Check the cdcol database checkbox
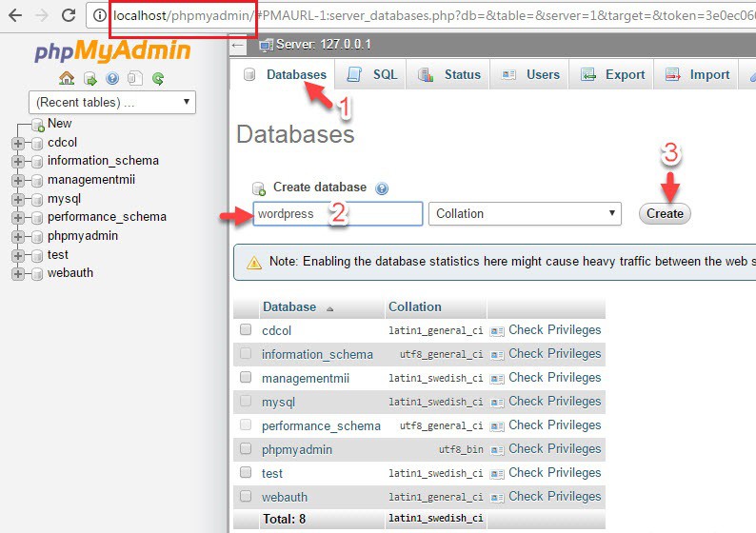 (246, 329)
